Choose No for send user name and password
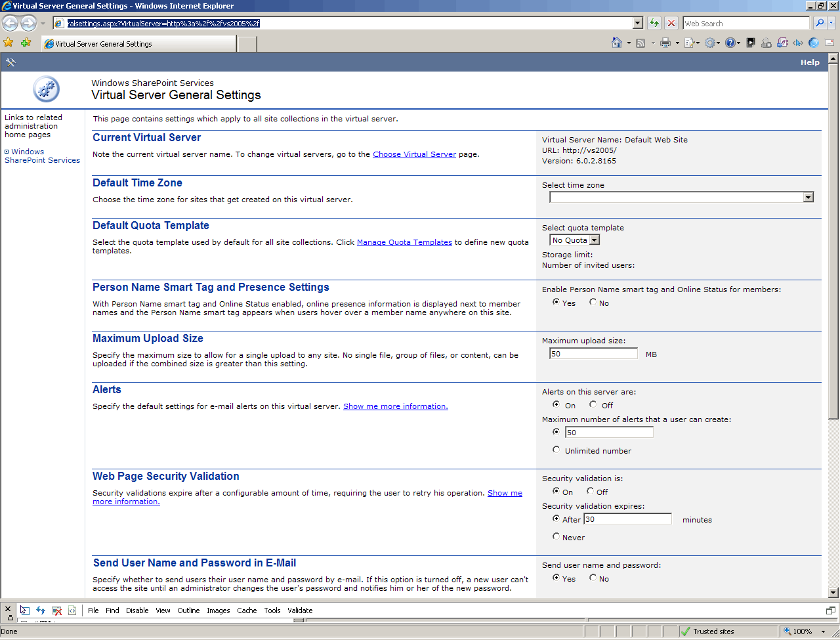Screen dimensions: 840x640 pos(593,578)
